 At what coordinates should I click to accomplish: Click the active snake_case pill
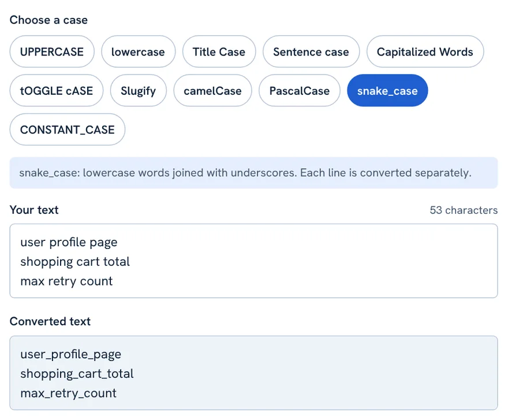387,91
